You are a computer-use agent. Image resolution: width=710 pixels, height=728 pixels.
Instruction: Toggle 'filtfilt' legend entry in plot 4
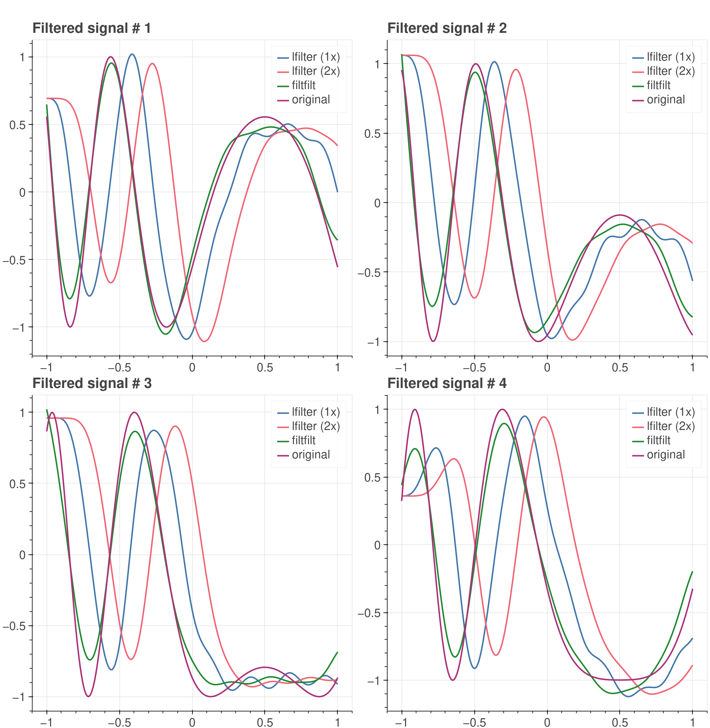coord(651,441)
